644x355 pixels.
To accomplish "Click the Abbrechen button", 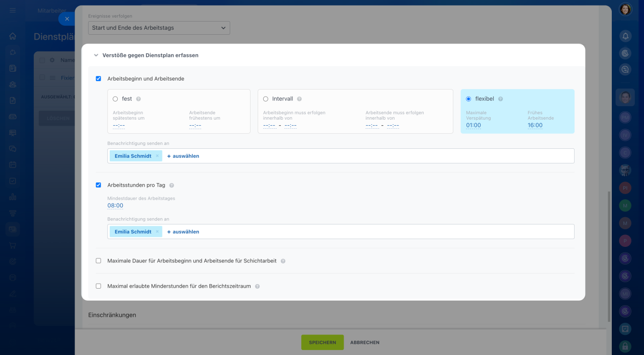I will pos(365,342).
